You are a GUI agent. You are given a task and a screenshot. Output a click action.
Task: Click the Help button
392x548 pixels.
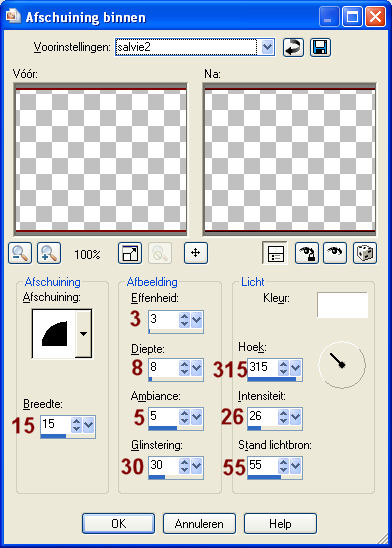(280, 524)
